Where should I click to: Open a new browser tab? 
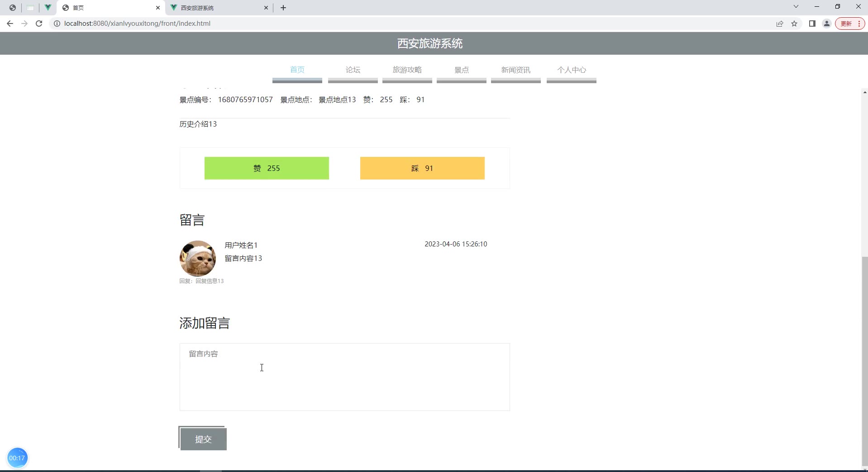click(x=283, y=8)
